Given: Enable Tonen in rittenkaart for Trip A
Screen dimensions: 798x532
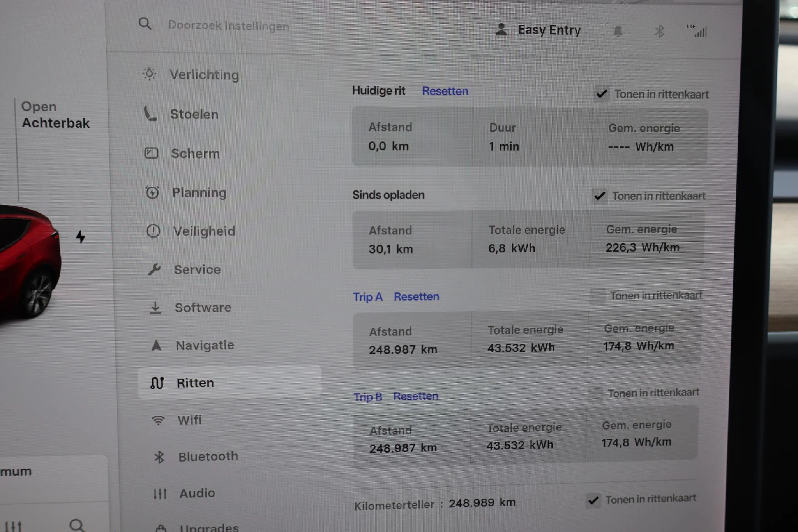Looking at the screenshot, I should click(597, 296).
